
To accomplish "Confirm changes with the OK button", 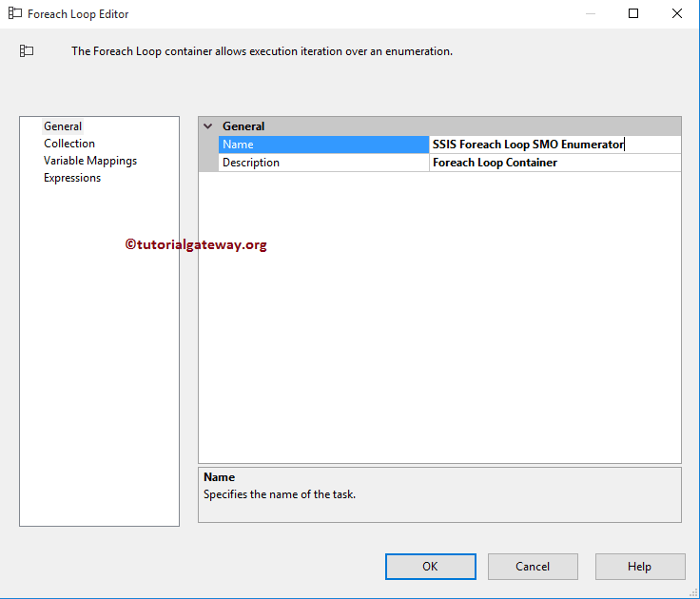I will (430, 567).
